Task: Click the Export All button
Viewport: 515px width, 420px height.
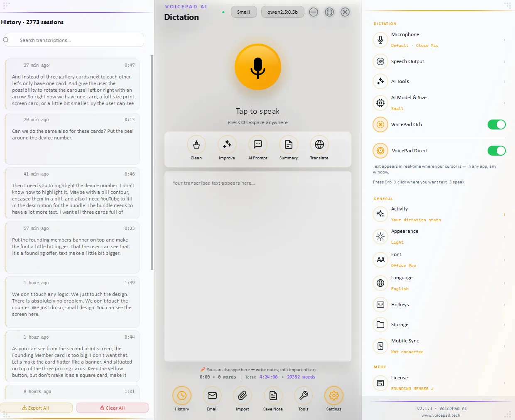Action: point(36,408)
